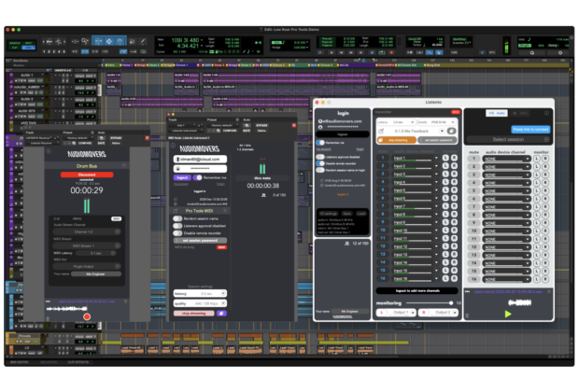The width and height of the screenshot is (579, 392).
Task: Click the R monitor button for Input 1
Action: (x=454, y=160)
